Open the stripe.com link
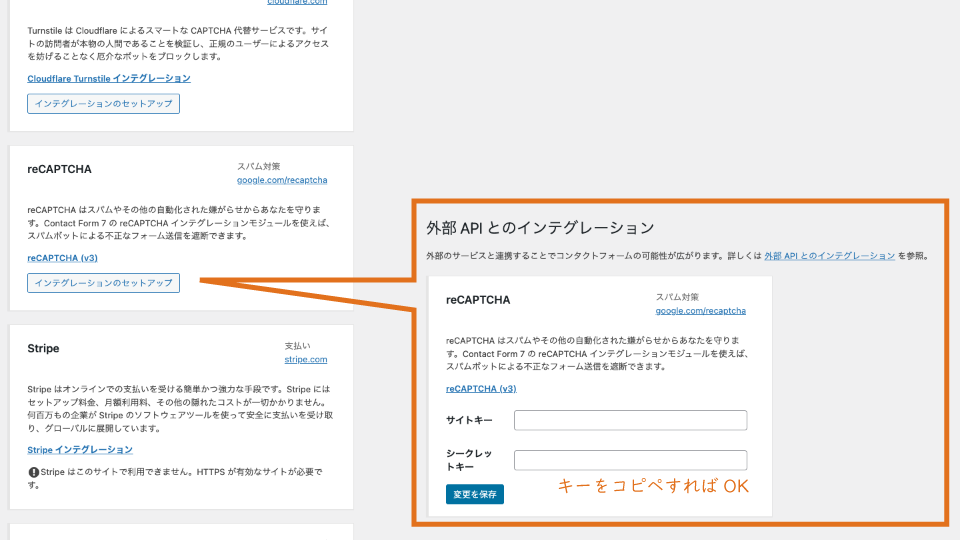Image resolution: width=960 pixels, height=540 pixels. [306, 359]
